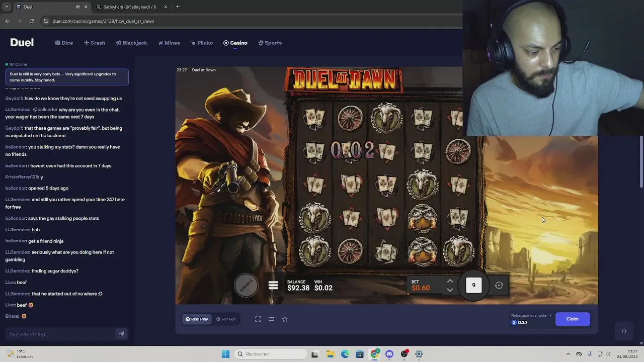Mute the Duel browser tab audio
Screen dimensions: 644x362
77,7
